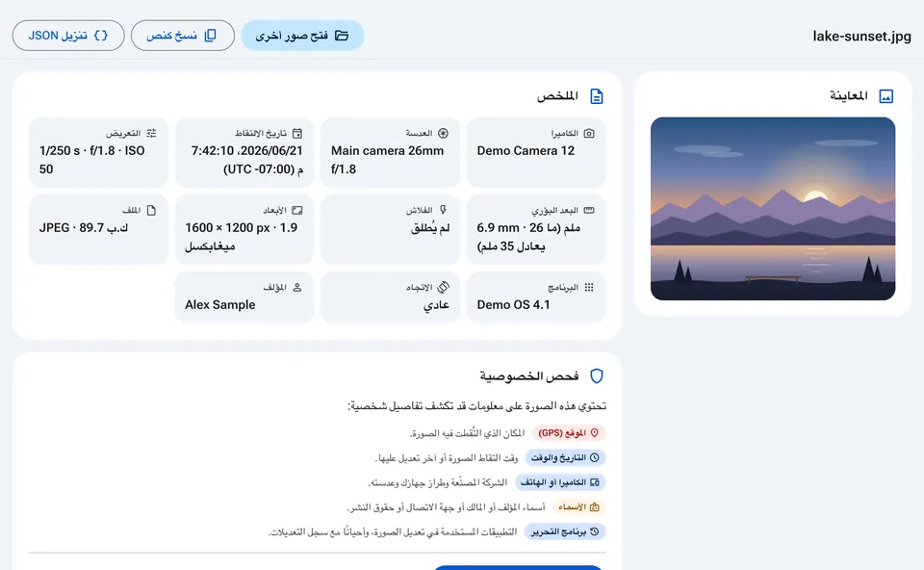The height and width of the screenshot is (570, 924).
Task: Click the calendar icon for capture date
Action: [x=297, y=133]
